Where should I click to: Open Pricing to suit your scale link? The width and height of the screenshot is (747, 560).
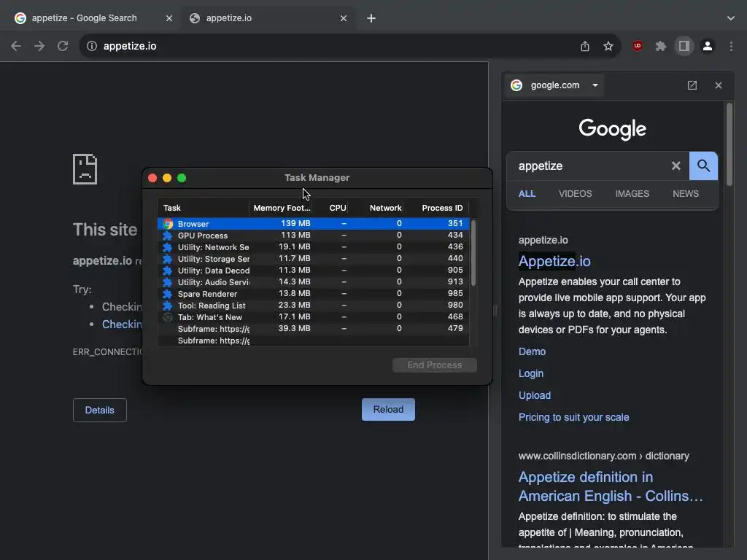point(573,417)
